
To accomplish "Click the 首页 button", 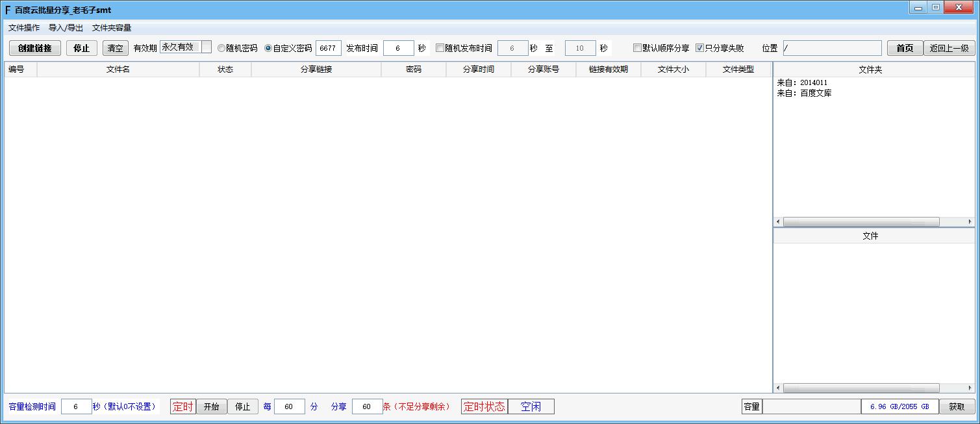I will click(905, 48).
